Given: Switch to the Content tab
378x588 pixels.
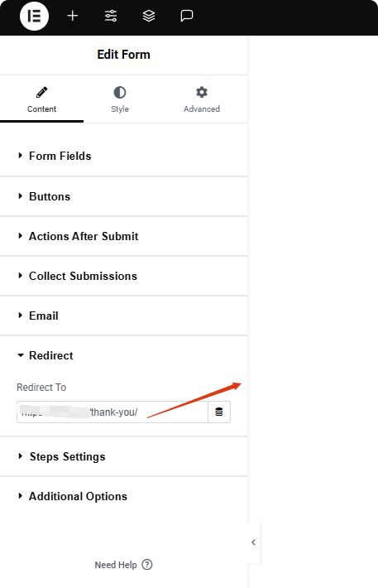Looking at the screenshot, I should click(x=41, y=99).
